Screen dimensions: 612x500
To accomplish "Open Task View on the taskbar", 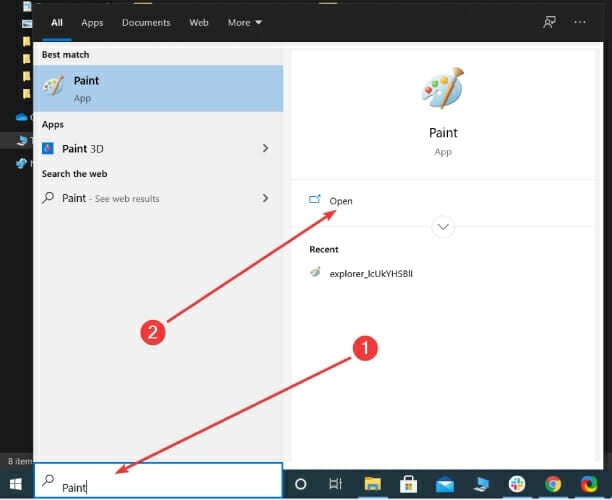I will click(335, 484).
